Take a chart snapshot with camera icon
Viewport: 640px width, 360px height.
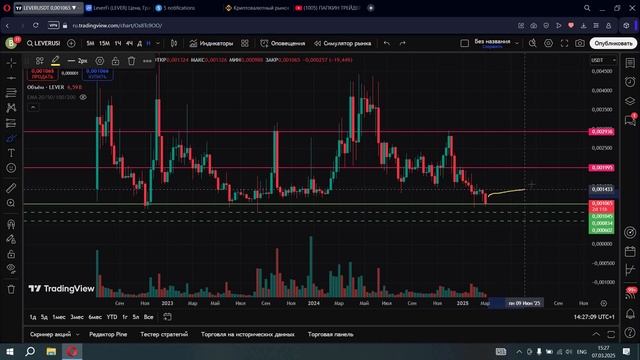[580, 43]
